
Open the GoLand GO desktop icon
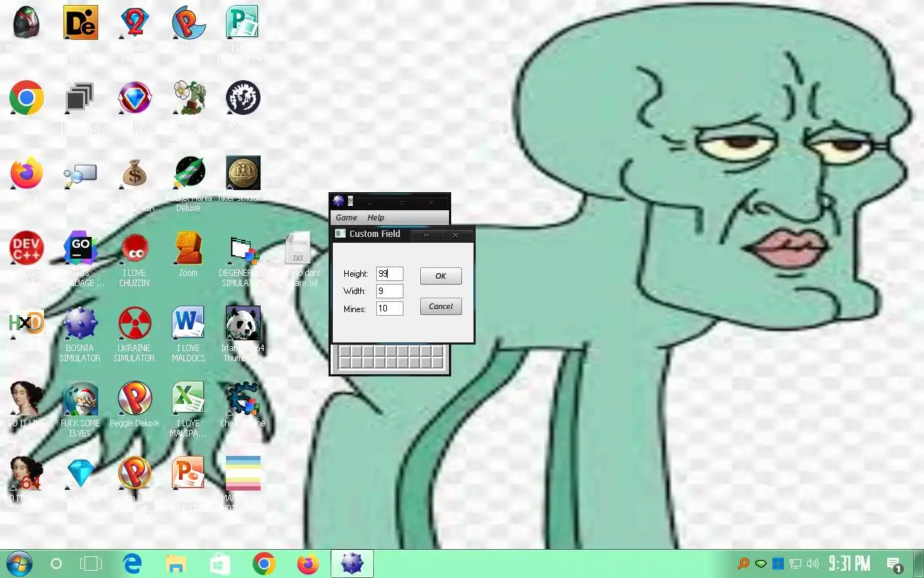(80, 249)
